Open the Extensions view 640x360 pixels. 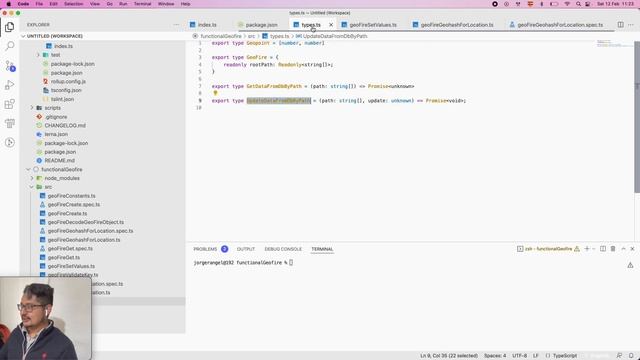(x=9, y=104)
